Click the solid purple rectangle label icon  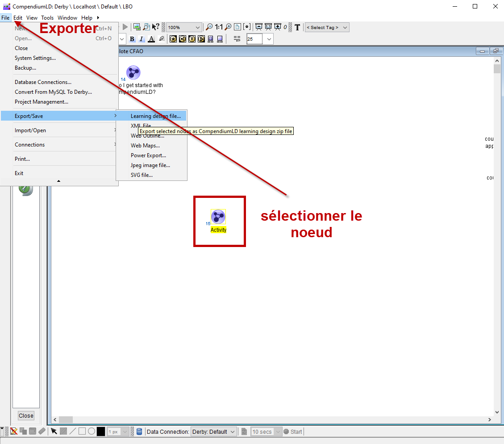220,39
